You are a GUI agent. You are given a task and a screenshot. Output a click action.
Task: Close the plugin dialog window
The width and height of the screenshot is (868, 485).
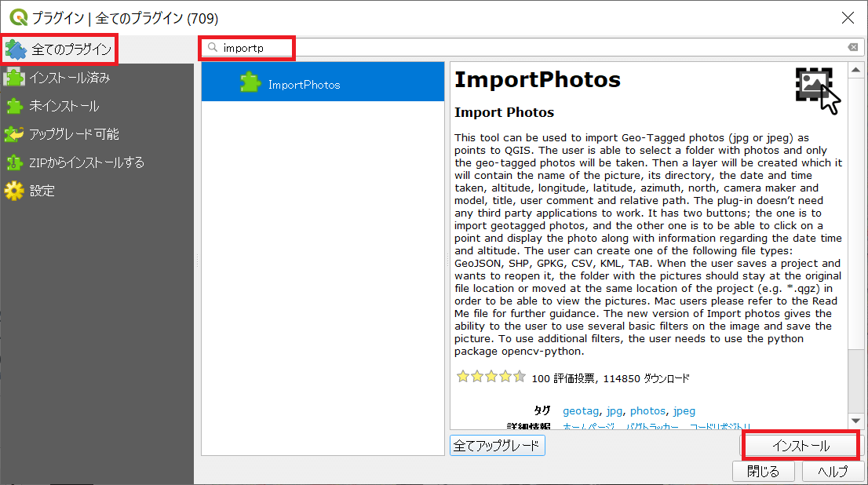pyautogui.click(x=848, y=18)
